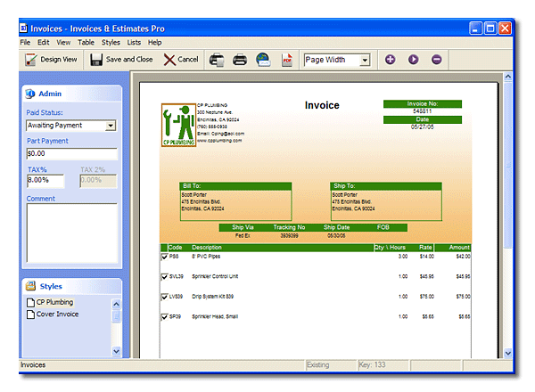Screen dimensions: 535x392
Task: Select the CP Plumbing style
Action: (54, 302)
